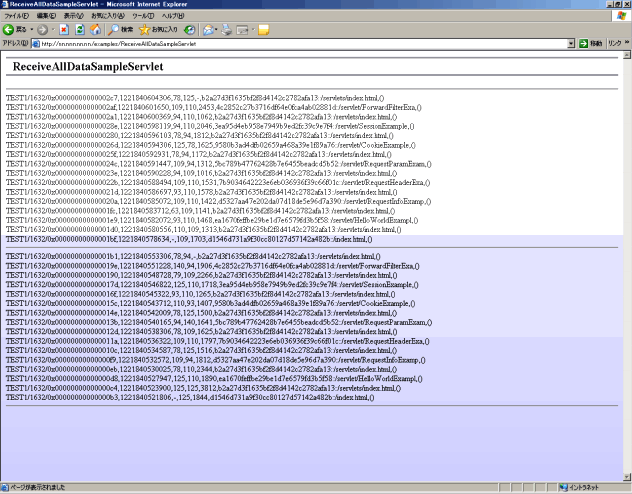632x494 pixels.
Task: Open Favorites star icon
Action: tap(144, 29)
